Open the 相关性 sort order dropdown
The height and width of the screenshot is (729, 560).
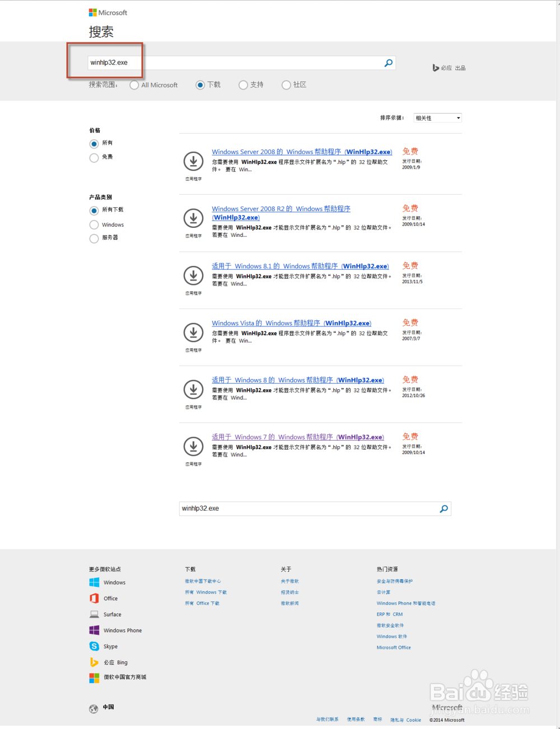(x=437, y=118)
